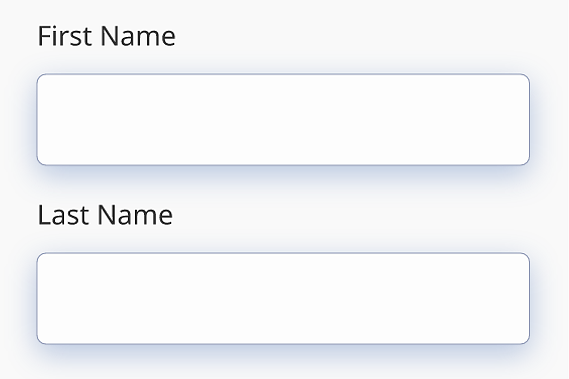Viewport: 569px width, 379px height.
Task: Click the First Name input field
Action: [283, 119]
